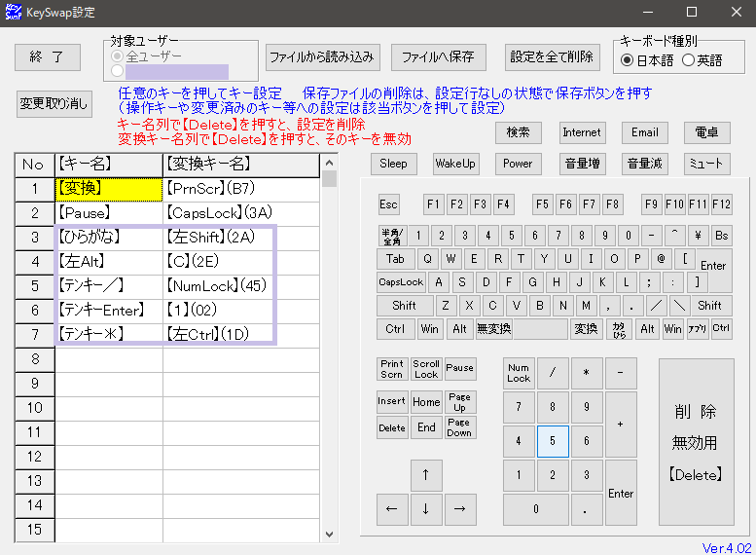The height and width of the screenshot is (555, 756).
Task: Click the Bs backspace key
Action: point(721,236)
